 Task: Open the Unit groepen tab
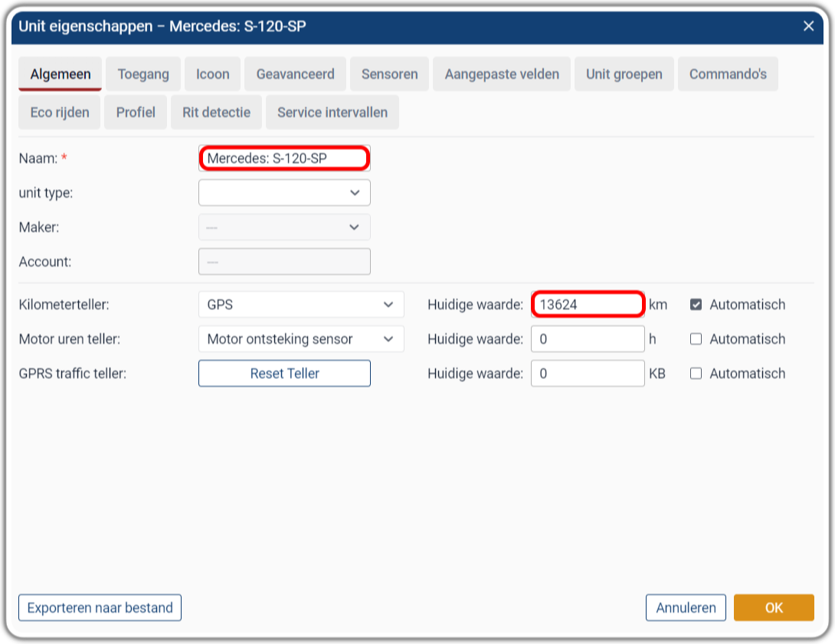(624, 74)
